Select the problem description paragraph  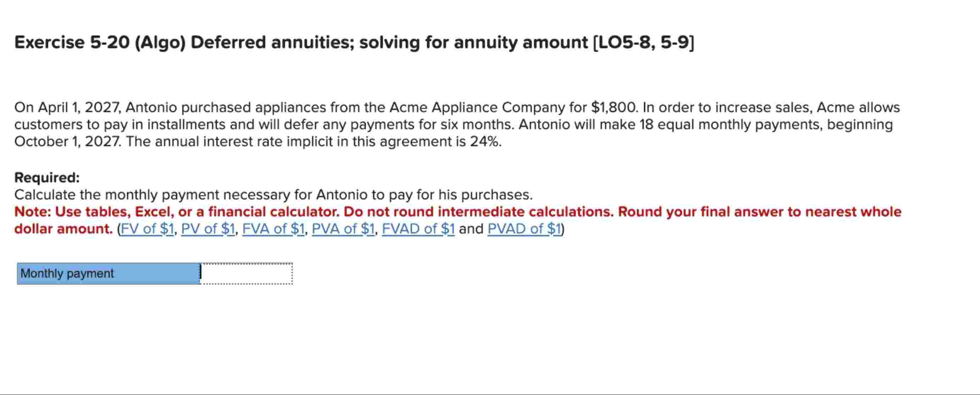[457, 124]
